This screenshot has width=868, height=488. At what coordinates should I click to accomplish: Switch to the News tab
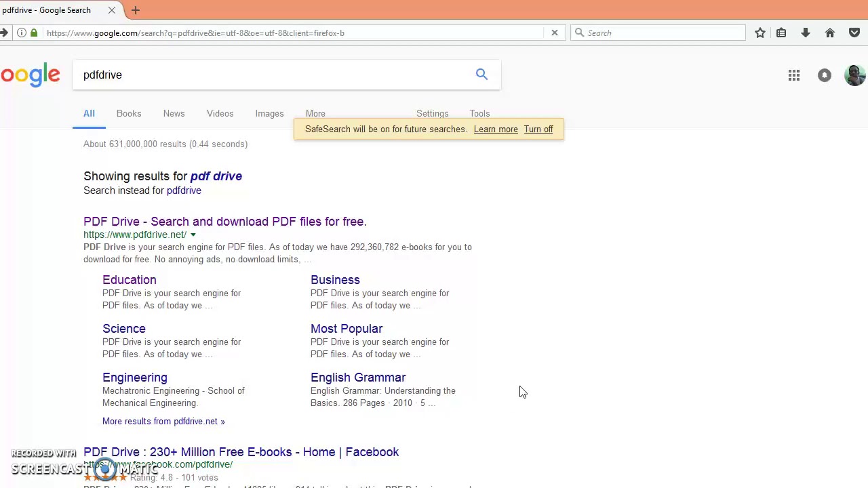[174, 113]
